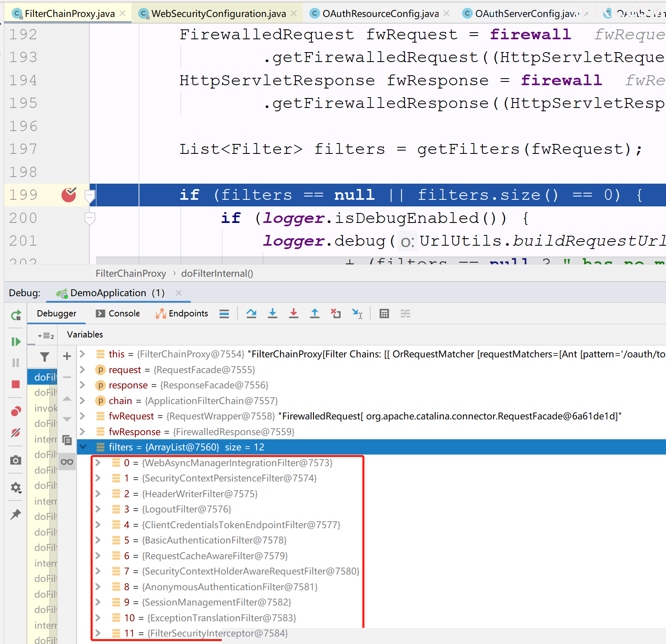Open WebSecurityConfiguration.java tab
This screenshot has height=644, width=666.
(218, 14)
